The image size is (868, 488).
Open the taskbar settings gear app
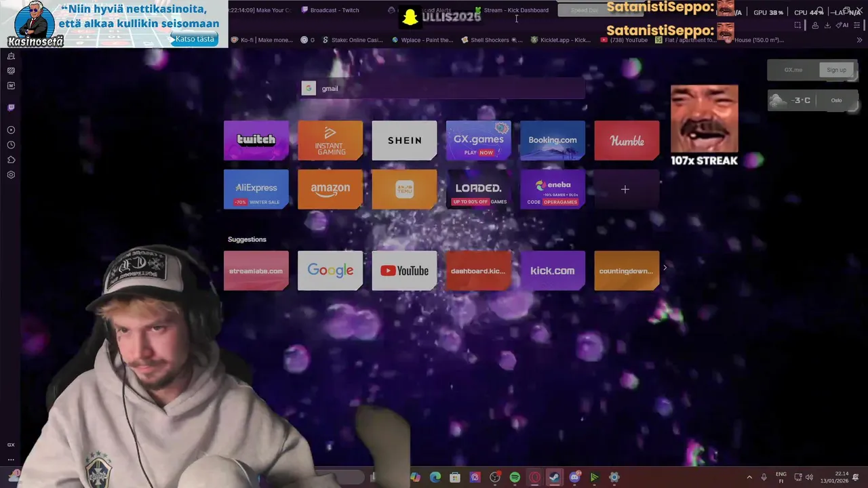pyautogui.click(x=614, y=477)
